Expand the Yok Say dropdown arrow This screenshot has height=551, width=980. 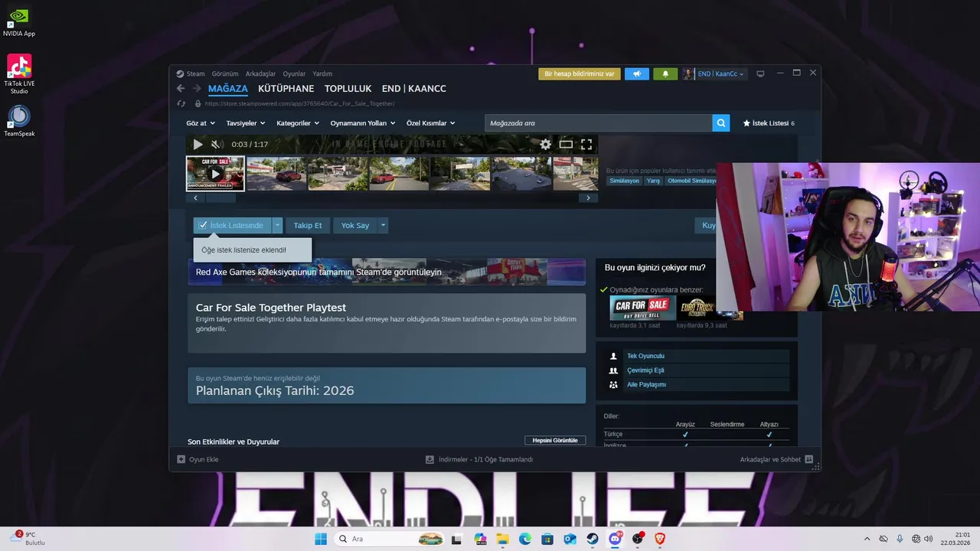click(383, 225)
